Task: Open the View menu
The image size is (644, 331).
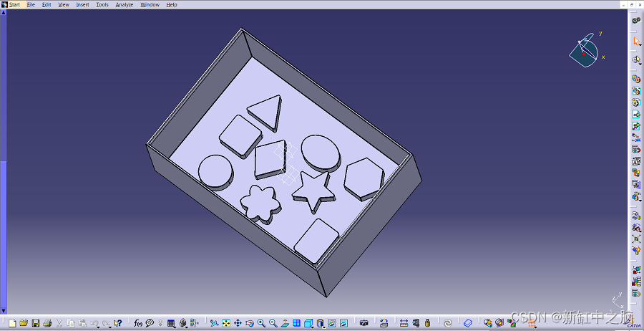Action: 64,4
